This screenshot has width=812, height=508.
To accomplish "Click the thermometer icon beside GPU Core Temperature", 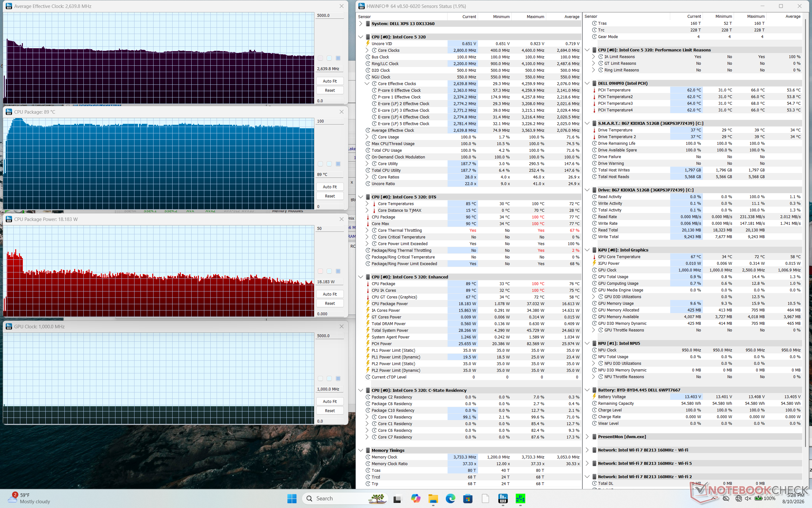I will coord(594,257).
